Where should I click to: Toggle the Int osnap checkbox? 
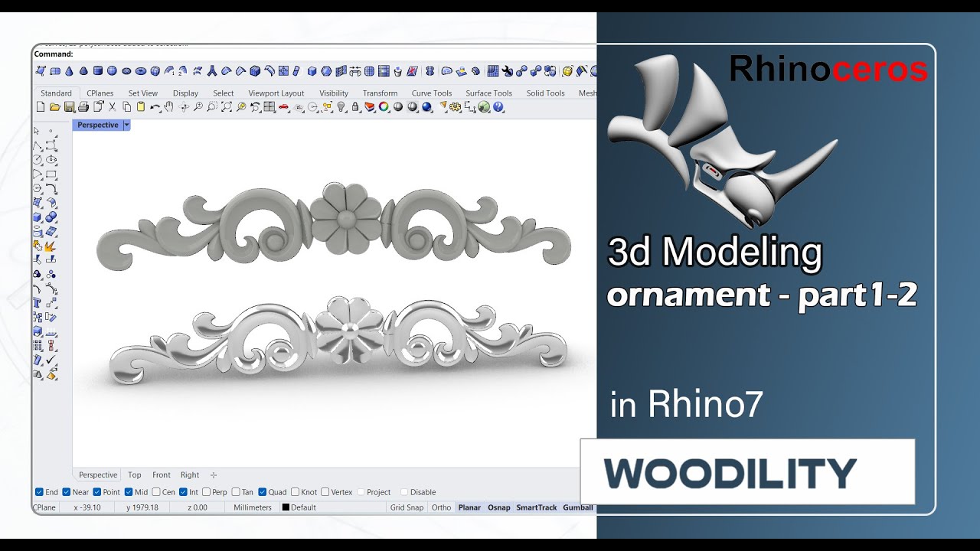tap(183, 492)
